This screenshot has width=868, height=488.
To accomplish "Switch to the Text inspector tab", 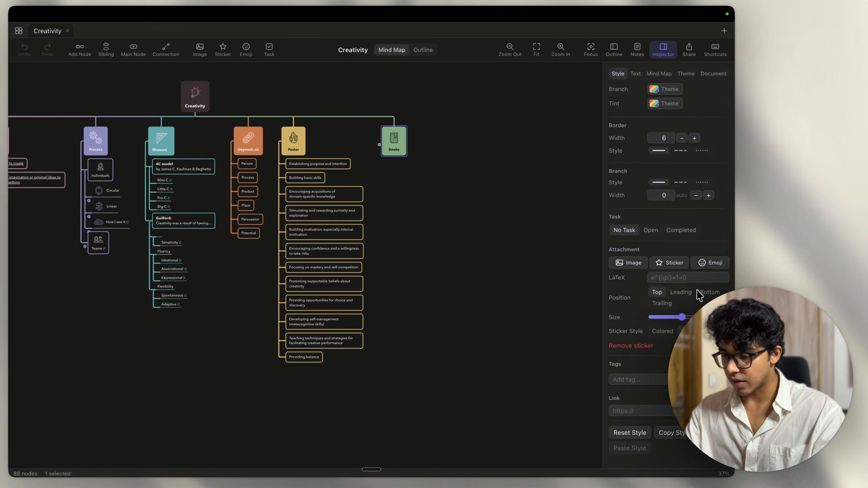I will coord(635,74).
